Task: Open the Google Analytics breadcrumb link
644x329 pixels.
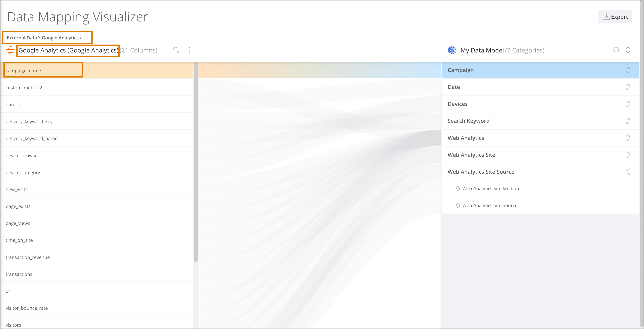Action: tap(60, 38)
